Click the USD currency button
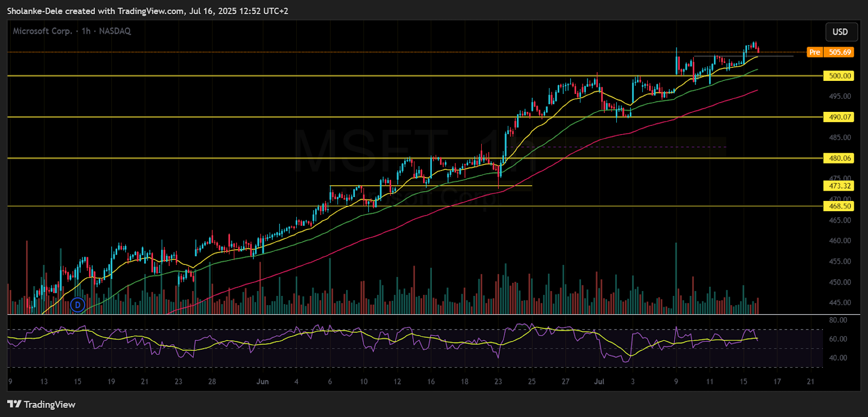Screen dimensions: 868x417 (x=841, y=31)
